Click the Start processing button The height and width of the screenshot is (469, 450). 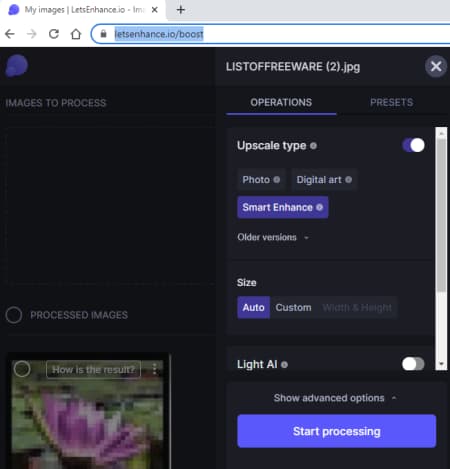[x=336, y=431]
